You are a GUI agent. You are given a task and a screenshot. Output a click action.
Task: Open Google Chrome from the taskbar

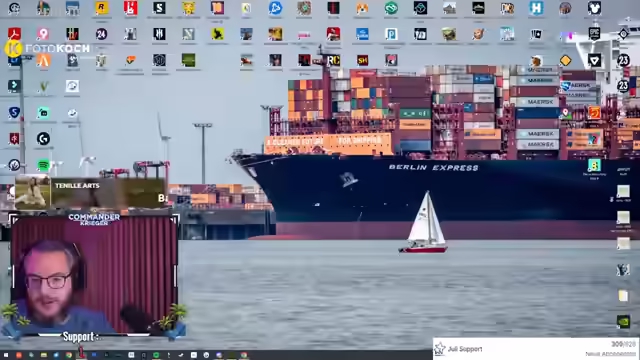(69, 355)
